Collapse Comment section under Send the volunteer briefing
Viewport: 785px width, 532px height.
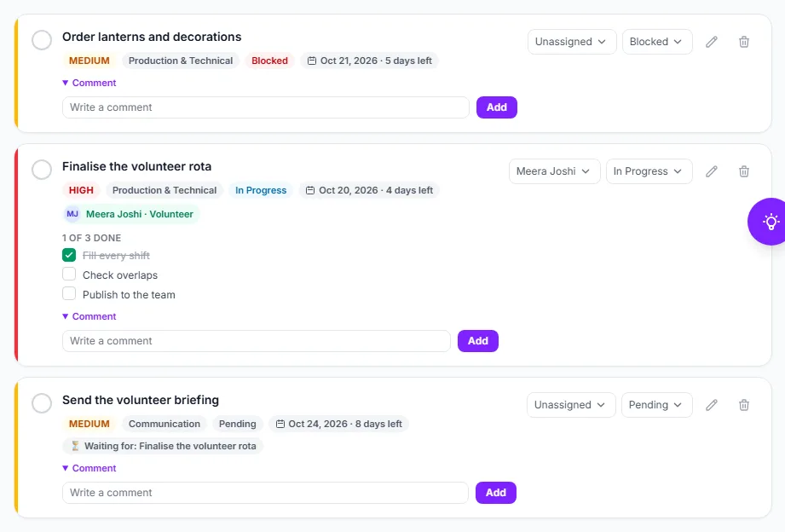(89, 468)
